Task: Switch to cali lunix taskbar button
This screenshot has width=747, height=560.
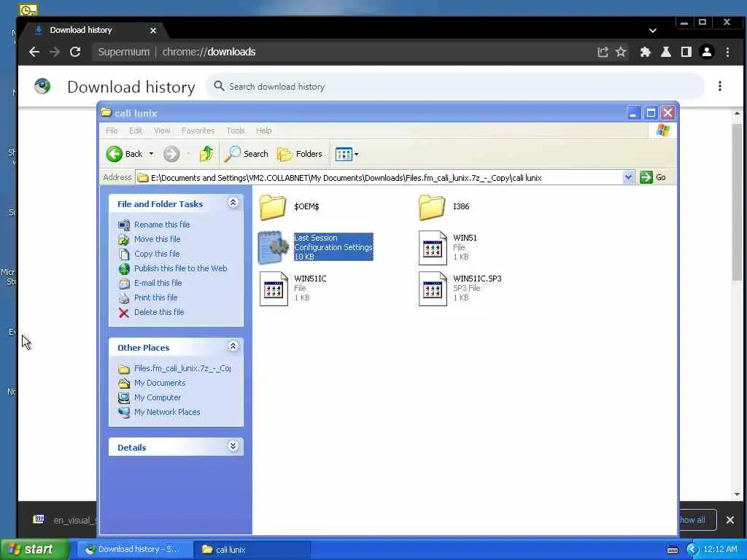Action: pos(252,550)
